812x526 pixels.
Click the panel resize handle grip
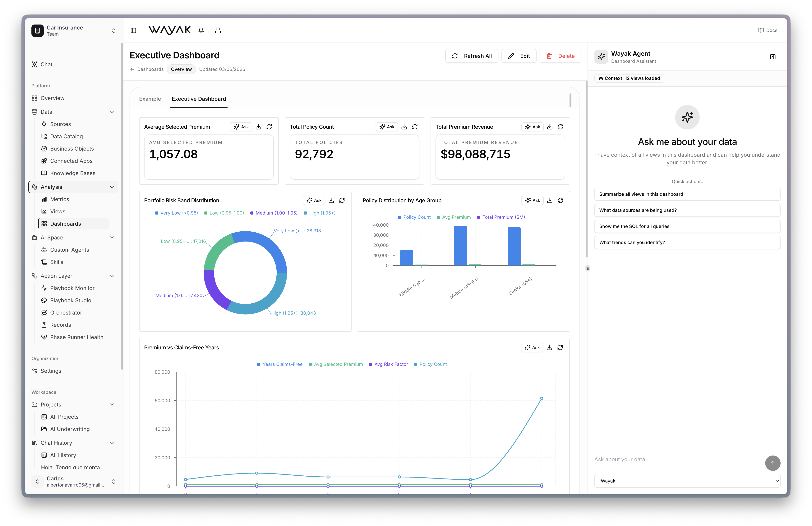[x=588, y=268]
